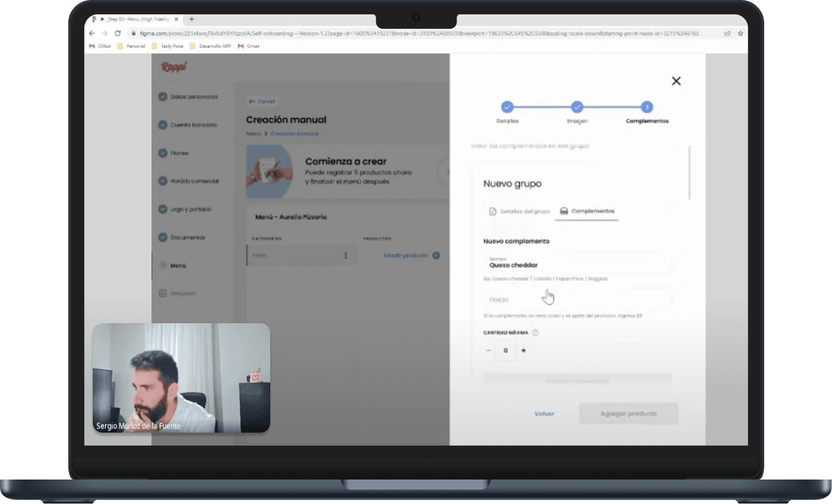Click the checkmark icon beside Documentos

(x=163, y=237)
